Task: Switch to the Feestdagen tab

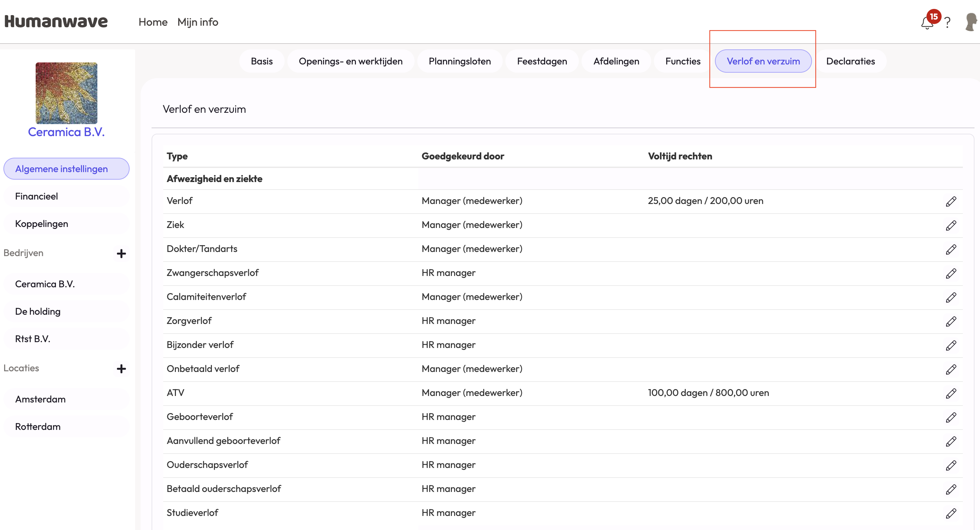Action: pos(542,61)
